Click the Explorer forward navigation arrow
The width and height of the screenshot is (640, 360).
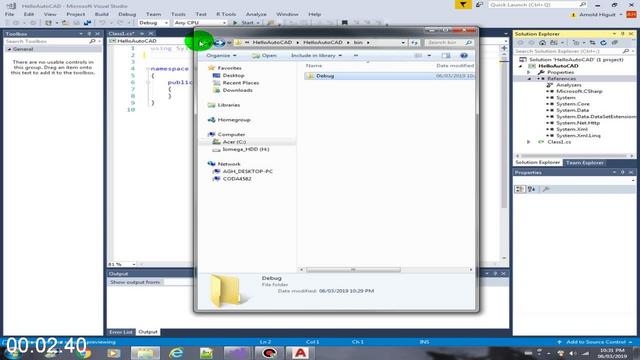coord(219,42)
